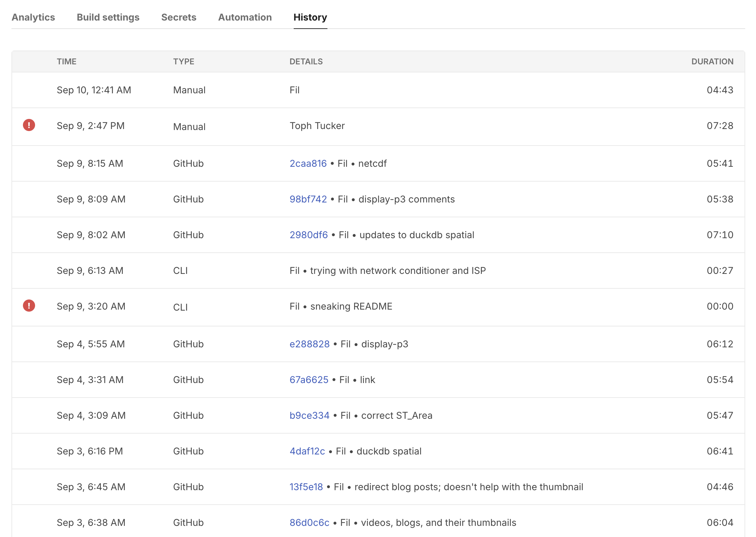Open commit 98bf742 for display-p3 comments
The width and height of the screenshot is (756, 537).
pyautogui.click(x=308, y=199)
